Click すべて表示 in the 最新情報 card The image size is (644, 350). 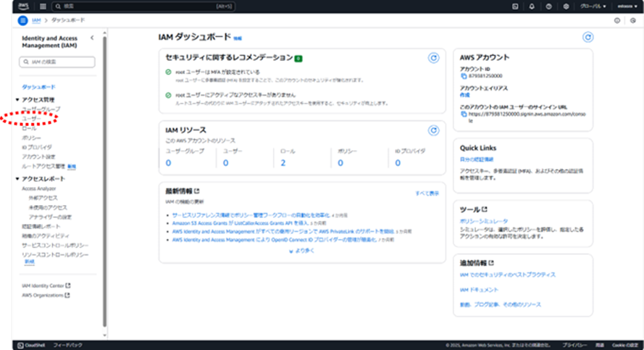click(x=427, y=193)
